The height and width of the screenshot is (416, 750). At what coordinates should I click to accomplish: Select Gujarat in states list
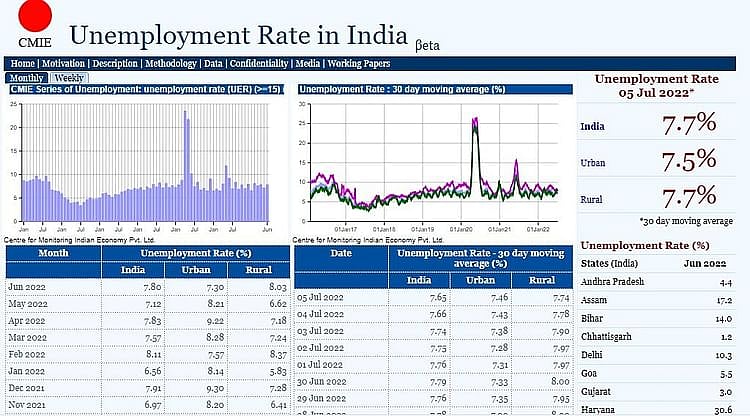(x=596, y=392)
